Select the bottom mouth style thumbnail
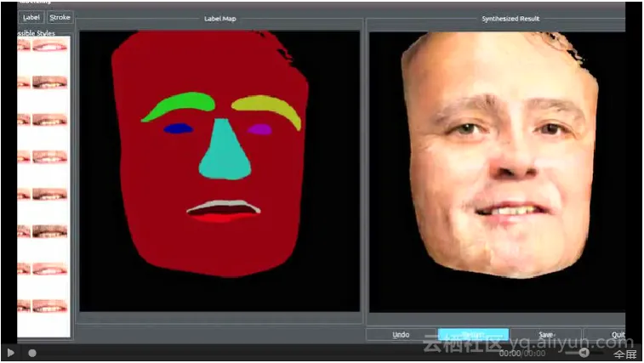The width and height of the screenshot is (644, 363). coord(49,306)
